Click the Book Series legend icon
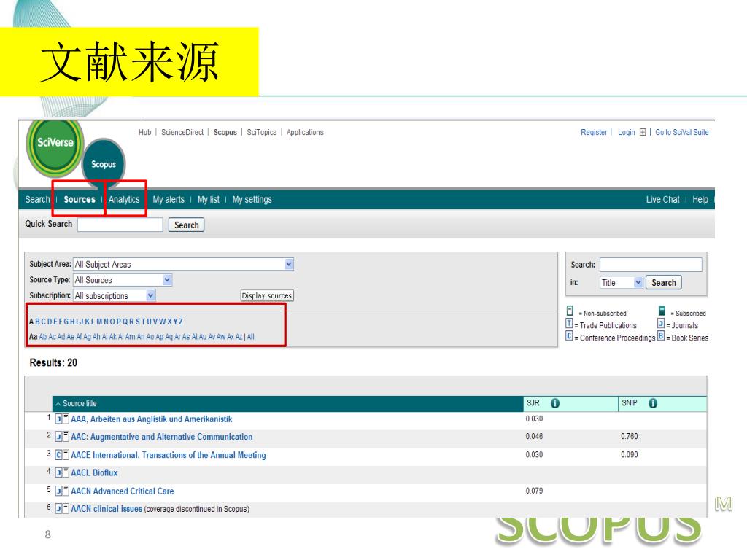Image resolution: width=747 pixels, height=560 pixels. coord(661,335)
